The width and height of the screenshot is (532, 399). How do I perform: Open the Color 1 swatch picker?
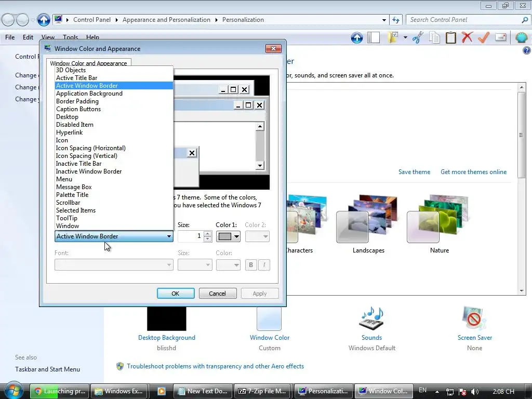click(228, 236)
